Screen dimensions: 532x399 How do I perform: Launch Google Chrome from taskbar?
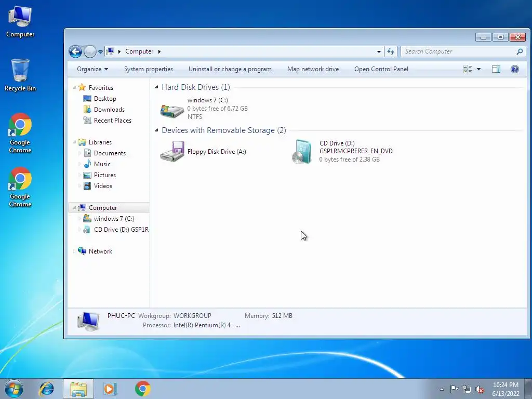(142, 389)
